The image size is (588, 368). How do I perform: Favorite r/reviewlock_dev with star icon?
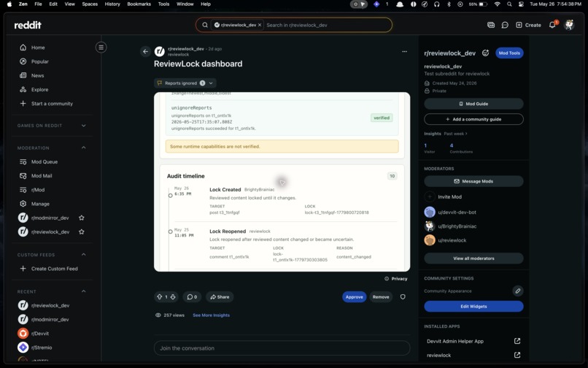pos(82,232)
